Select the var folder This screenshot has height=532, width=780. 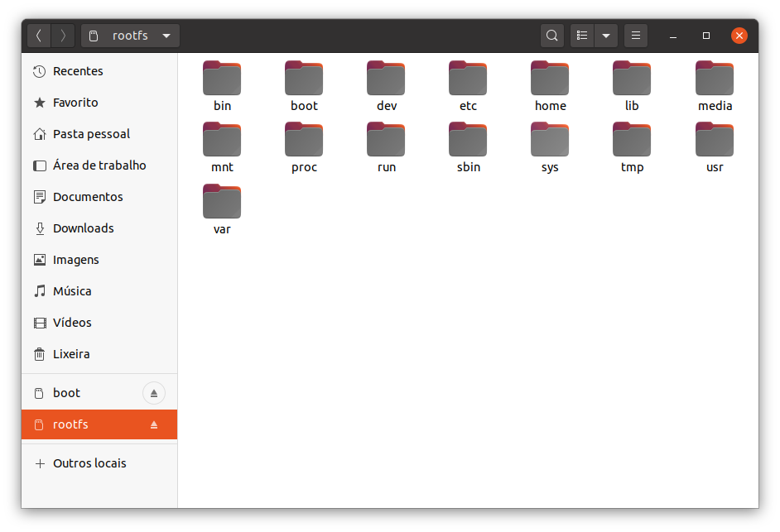pyautogui.click(x=222, y=209)
